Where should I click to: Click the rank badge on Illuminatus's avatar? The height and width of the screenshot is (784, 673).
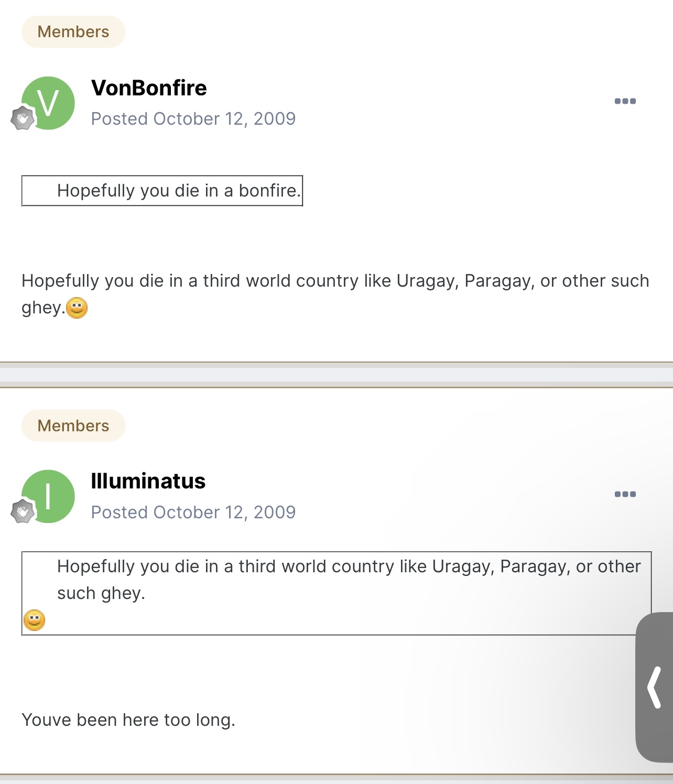(x=23, y=511)
